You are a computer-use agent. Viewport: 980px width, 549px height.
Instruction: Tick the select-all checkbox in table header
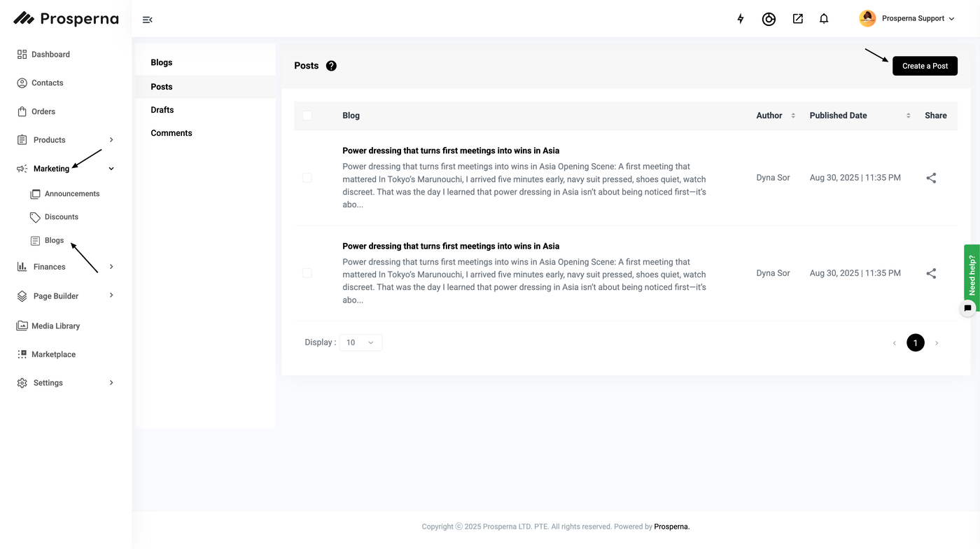coord(307,116)
